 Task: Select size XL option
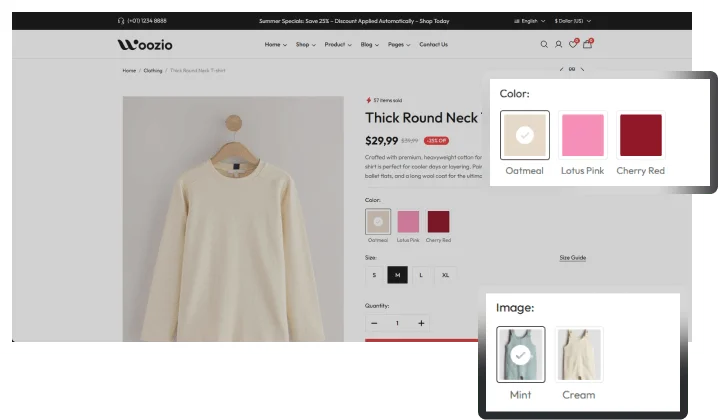point(445,274)
